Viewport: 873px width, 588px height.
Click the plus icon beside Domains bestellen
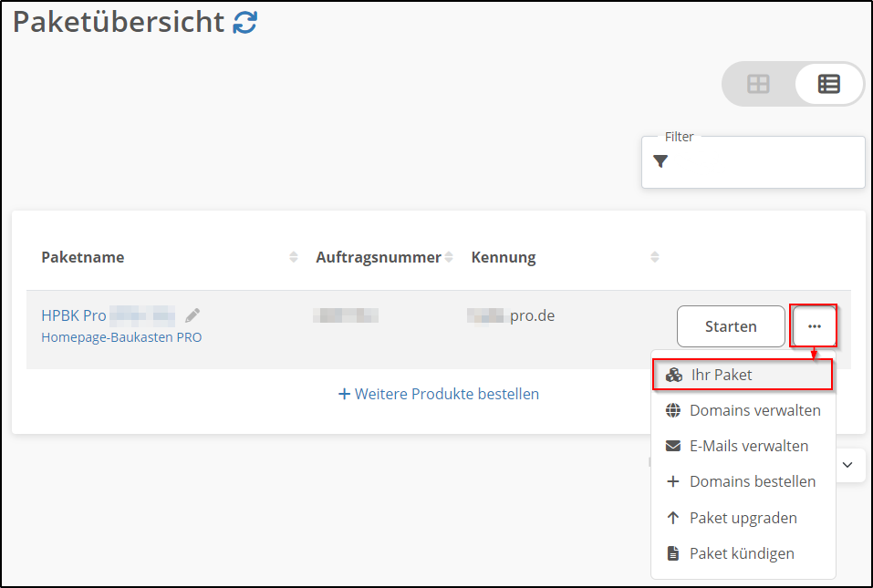673,481
